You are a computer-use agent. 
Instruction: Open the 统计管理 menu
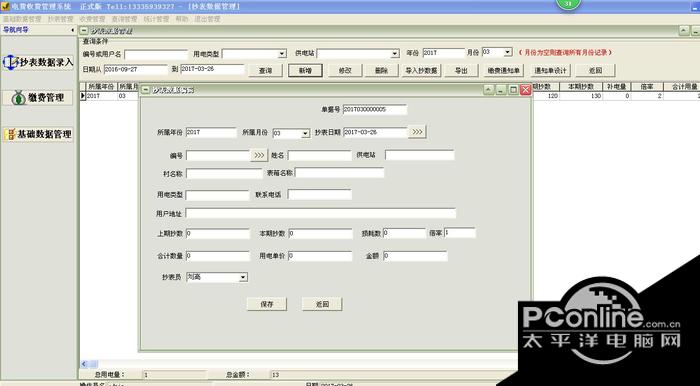pos(156,19)
